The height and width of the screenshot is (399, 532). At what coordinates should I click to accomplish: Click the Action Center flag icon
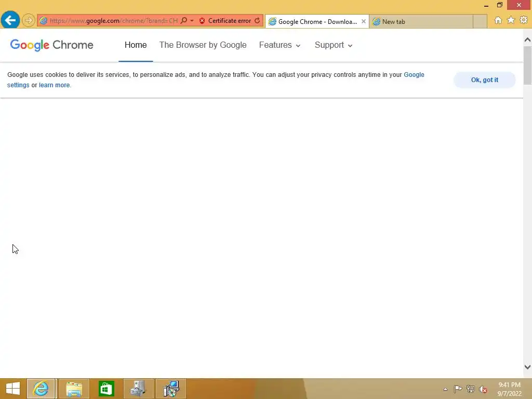(x=458, y=389)
